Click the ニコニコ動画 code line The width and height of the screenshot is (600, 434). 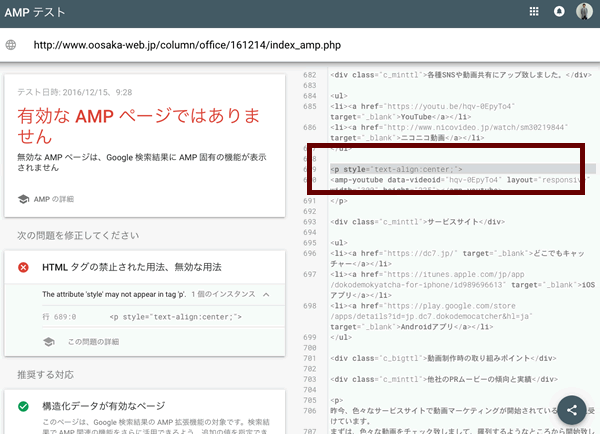tap(449, 132)
